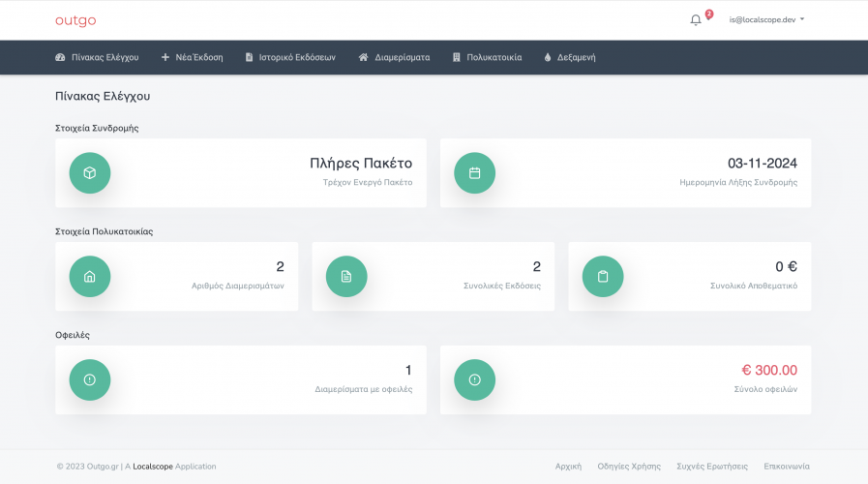This screenshot has width=868, height=484.
Task: Click Διαμερίσματα με οφειλές label
Action: pos(364,389)
